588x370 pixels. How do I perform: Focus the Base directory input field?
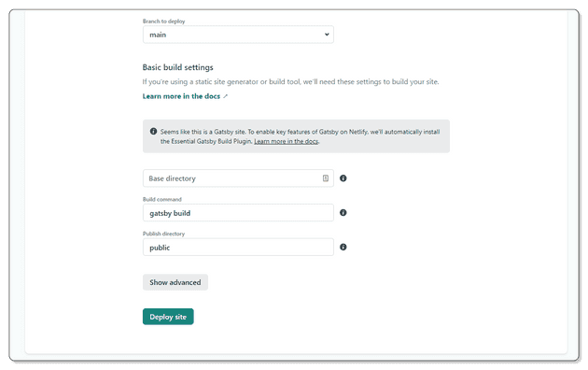(238, 178)
